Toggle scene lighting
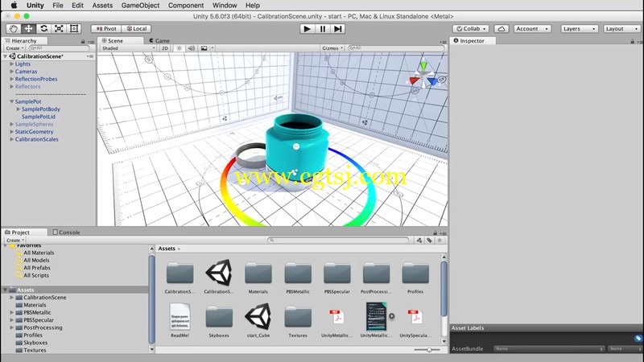The width and height of the screenshot is (644, 362). coord(179,48)
